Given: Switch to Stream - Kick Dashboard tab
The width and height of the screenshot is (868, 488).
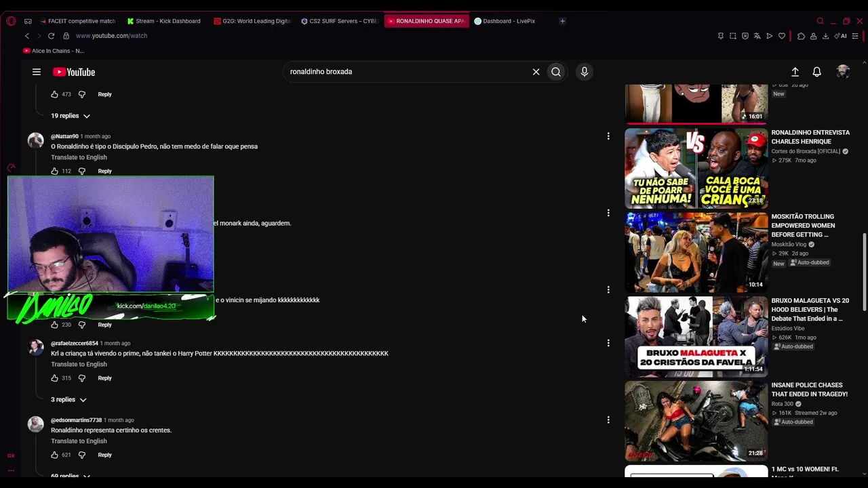Looking at the screenshot, I should click(164, 21).
